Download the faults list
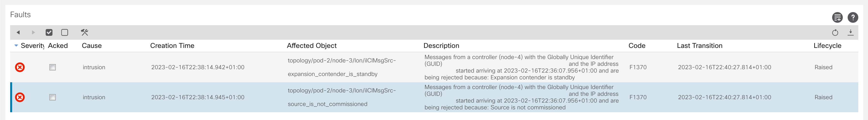868x120 pixels. coord(851,33)
